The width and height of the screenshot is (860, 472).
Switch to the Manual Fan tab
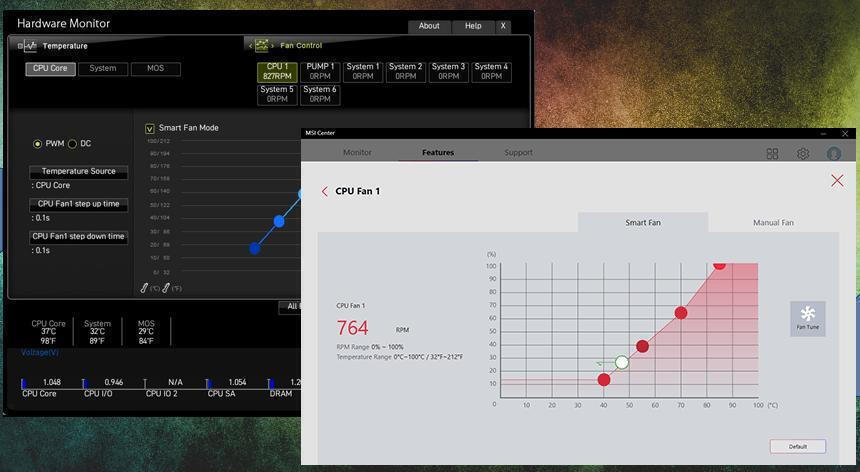tap(773, 222)
